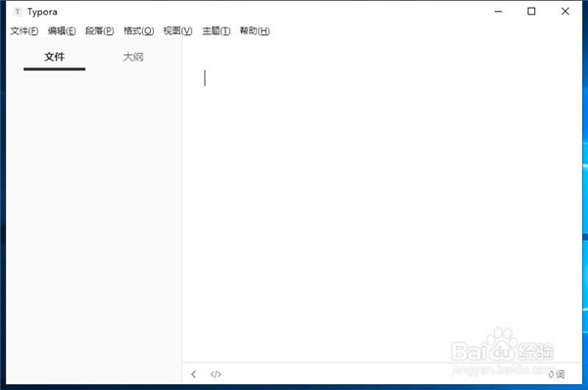Click the 0 词 word count

tap(557, 374)
